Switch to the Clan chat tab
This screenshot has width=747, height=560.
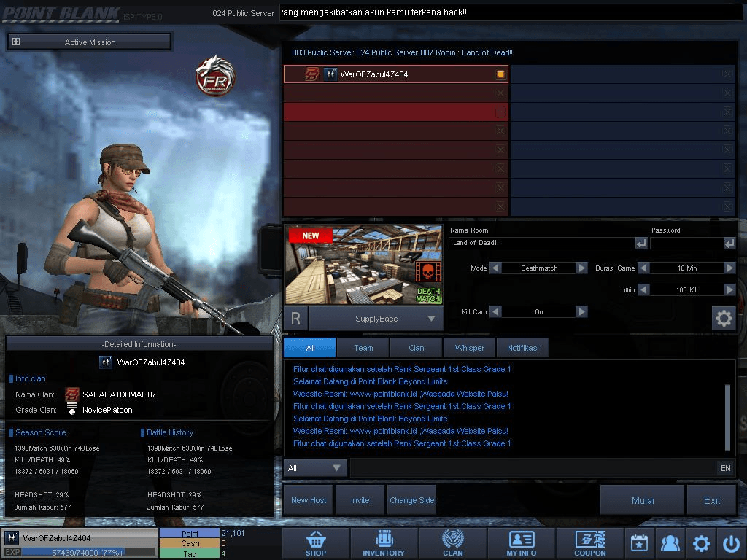point(417,348)
